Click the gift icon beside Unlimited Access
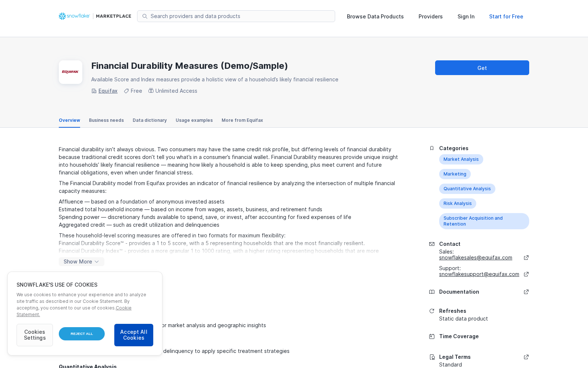Viewport: 588px width, 368px height. [151, 91]
